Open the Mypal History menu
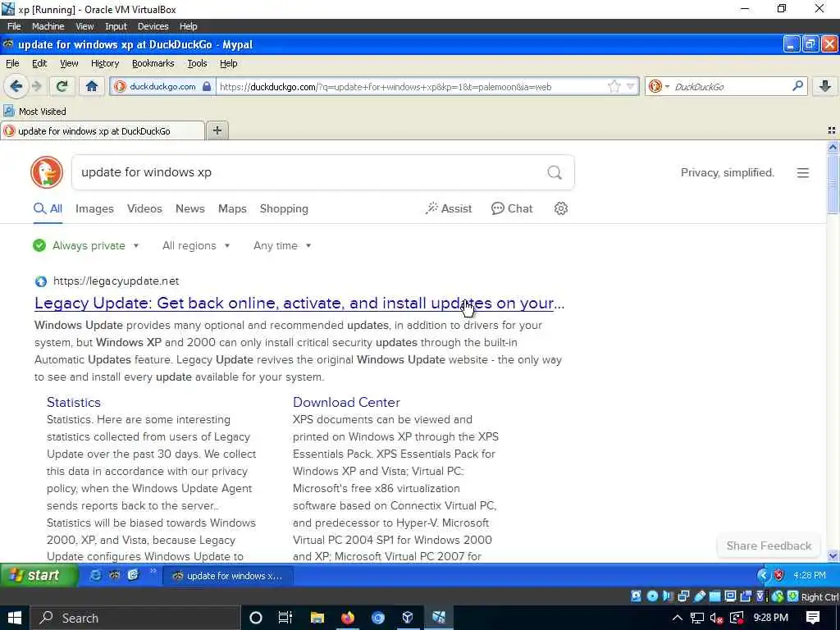Viewport: 840px width, 630px height. [105, 63]
